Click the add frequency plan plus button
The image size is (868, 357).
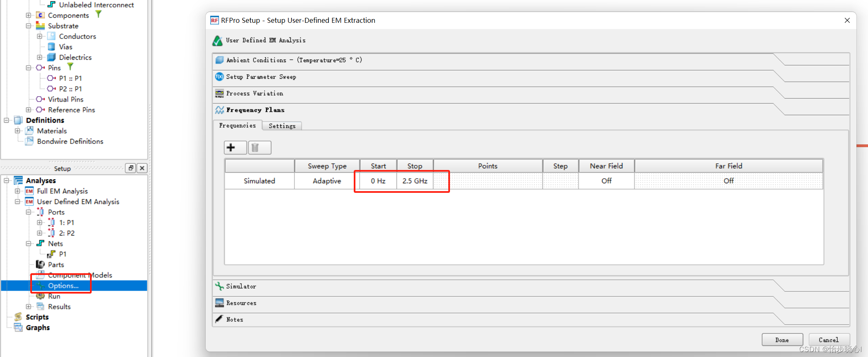click(x=235, y=148)
